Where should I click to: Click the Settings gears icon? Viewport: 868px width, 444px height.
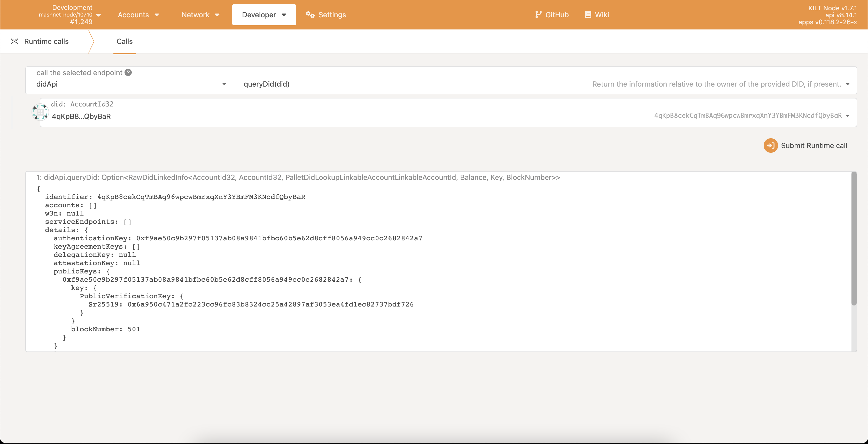point(310,14)
